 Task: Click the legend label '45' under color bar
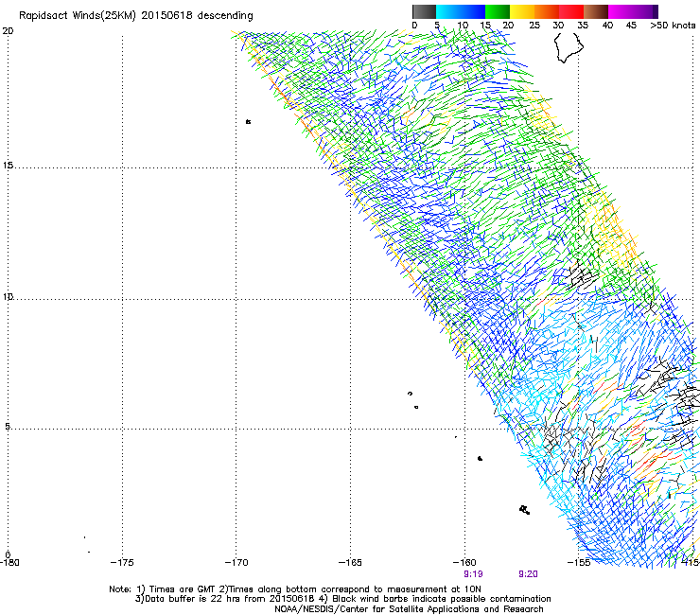tap(631, 26)
